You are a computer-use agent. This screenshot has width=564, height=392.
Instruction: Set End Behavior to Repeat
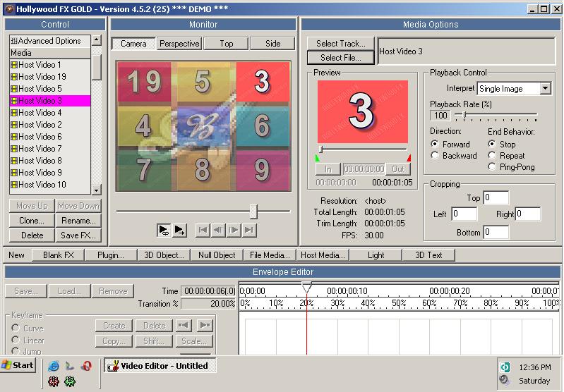pyautogui.click(x=492, y=156)
